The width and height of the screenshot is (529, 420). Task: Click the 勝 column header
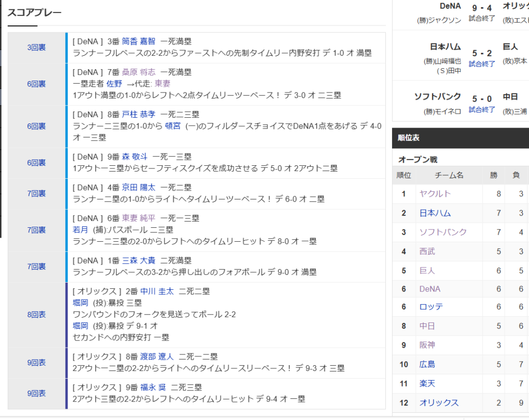click(x=493, y=175)
